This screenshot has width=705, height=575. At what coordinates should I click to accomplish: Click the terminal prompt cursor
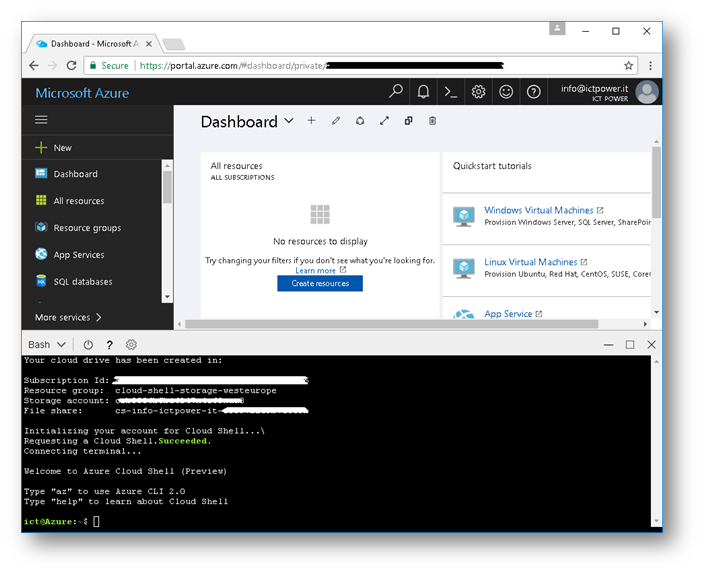96,522
